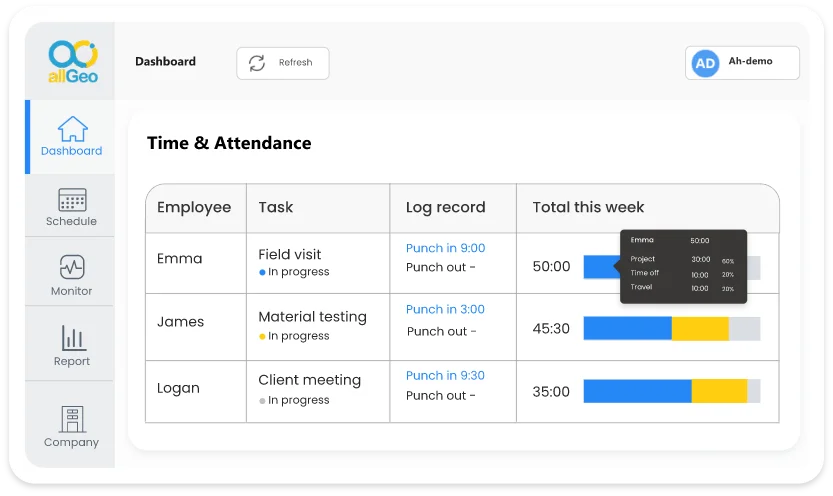Viewport: 833px width, 496px height.
Task: Click the yellow segment of Logan's weekly bar
Action: point(719,391)
